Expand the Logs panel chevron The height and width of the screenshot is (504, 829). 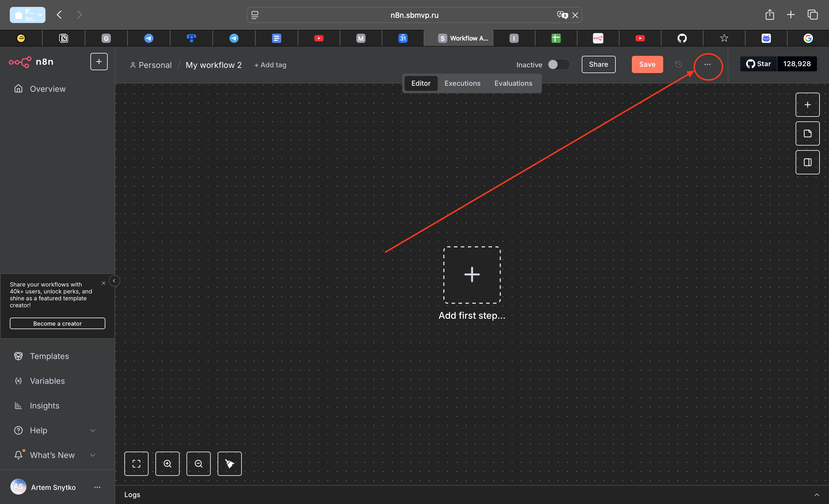pyautogui.click(x=817, y=495)
